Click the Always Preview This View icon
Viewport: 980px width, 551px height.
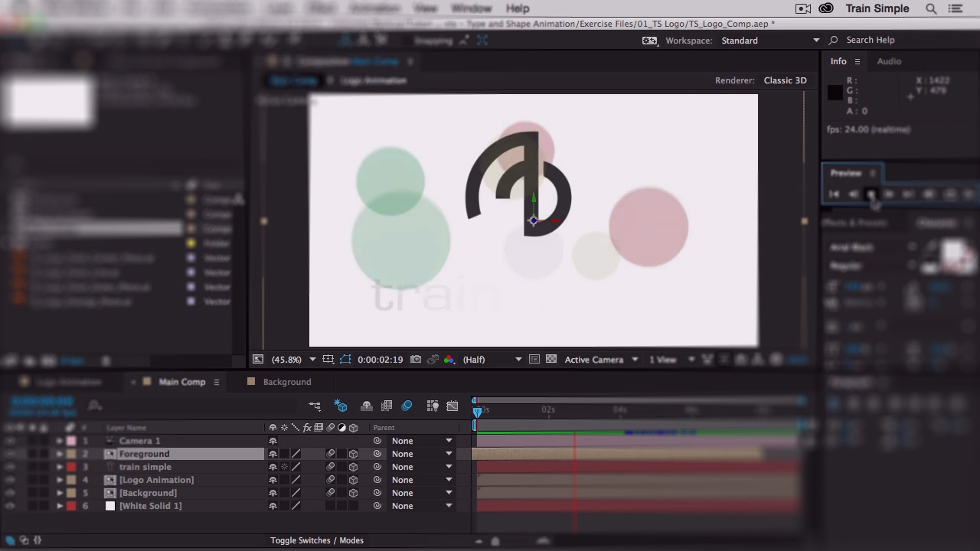(x=258, y=359)
